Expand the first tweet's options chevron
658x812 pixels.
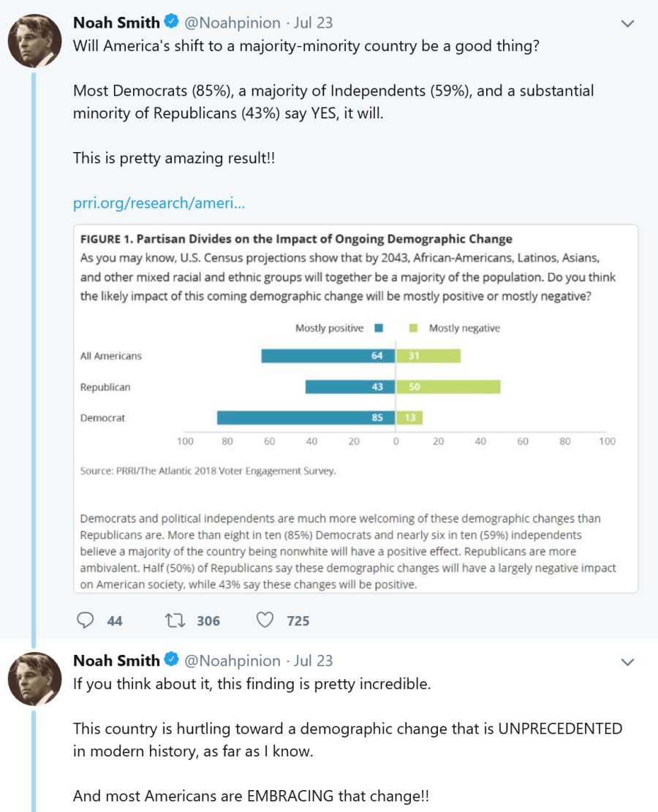click(627, 23)
